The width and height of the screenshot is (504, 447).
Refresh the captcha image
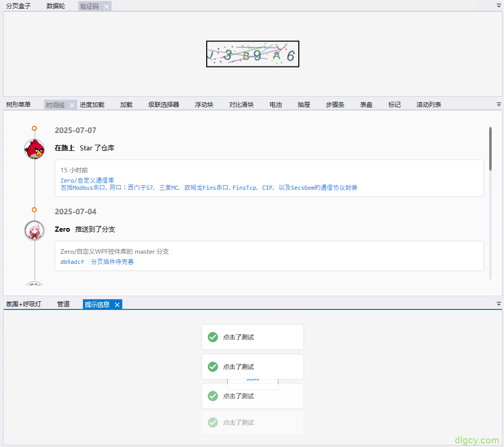click(x=253, y=54)
